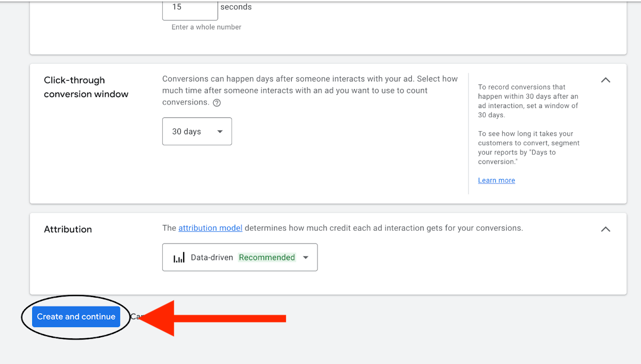Open the Data-driven attribution model dropdown
This screenshot has height=364, width=641.
point(239,257)
